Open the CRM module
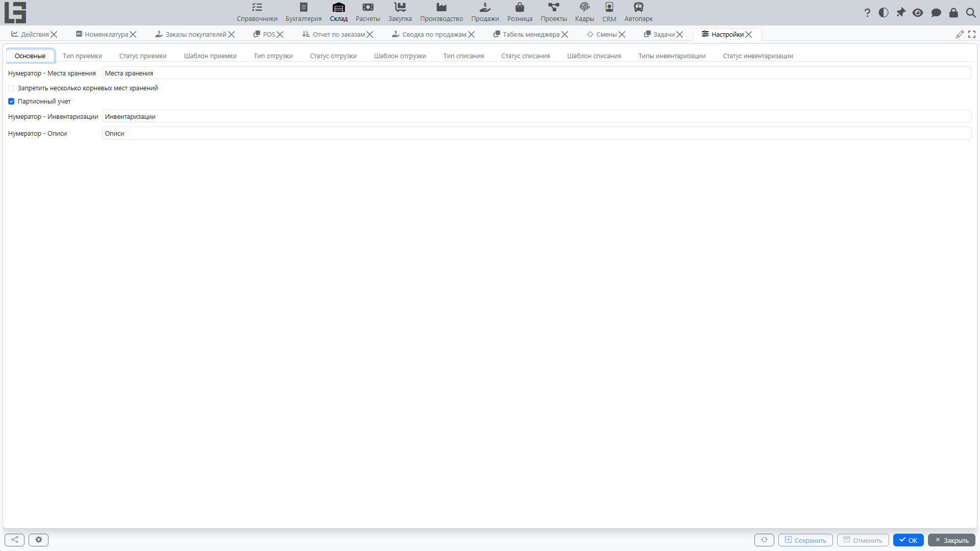980x551 pixels. tap(609, 12)
